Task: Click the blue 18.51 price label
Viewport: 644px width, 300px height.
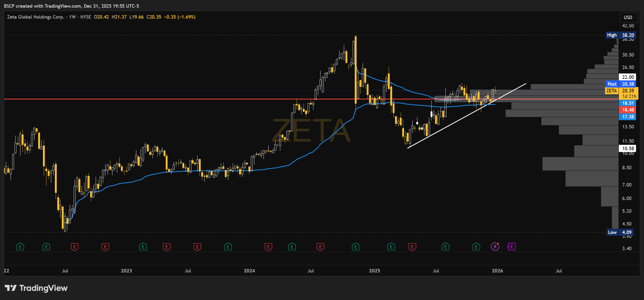Action: [628, 103]
